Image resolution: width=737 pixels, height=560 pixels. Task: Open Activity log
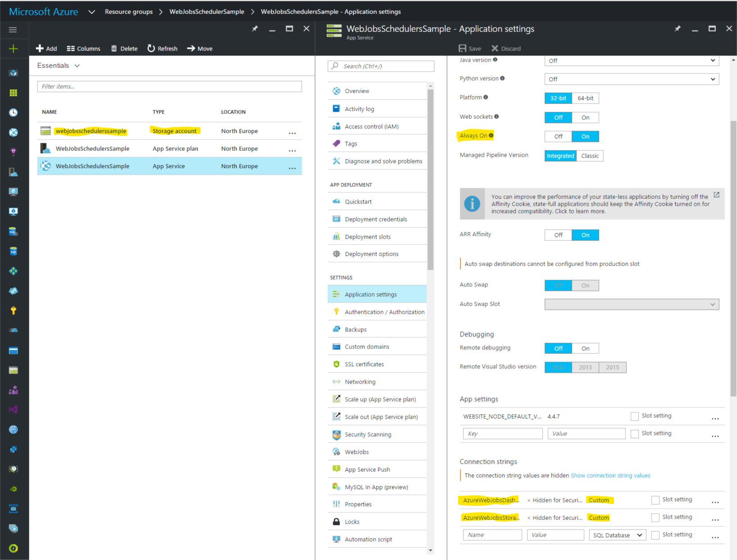coord(377,109)
